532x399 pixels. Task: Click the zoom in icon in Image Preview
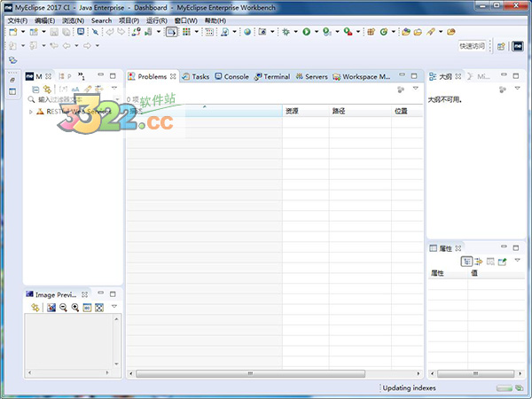(x=75, y=307)
